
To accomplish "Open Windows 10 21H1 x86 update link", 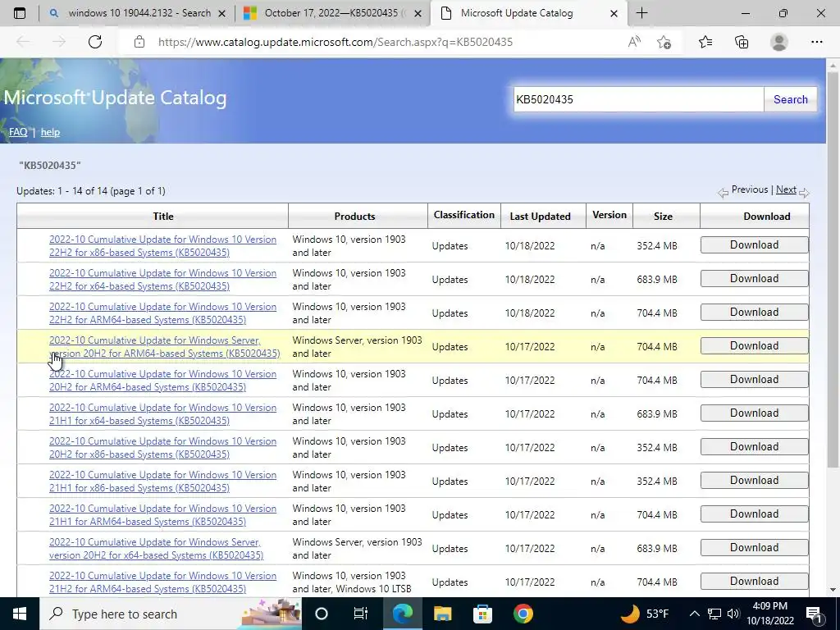I will (163, 481).
